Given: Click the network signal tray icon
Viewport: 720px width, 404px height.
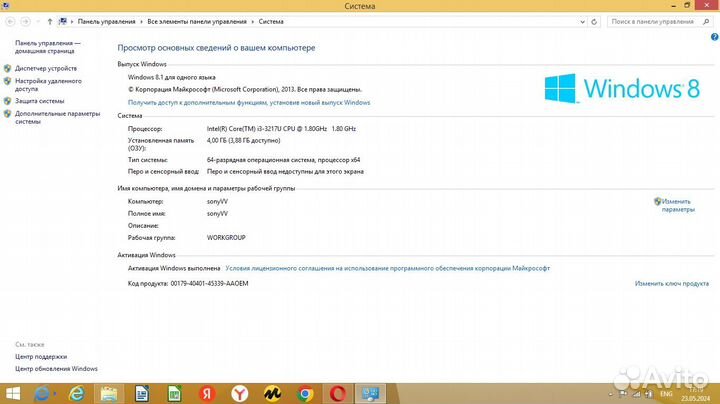Looking at the screenshot, I should click(636, 394).
